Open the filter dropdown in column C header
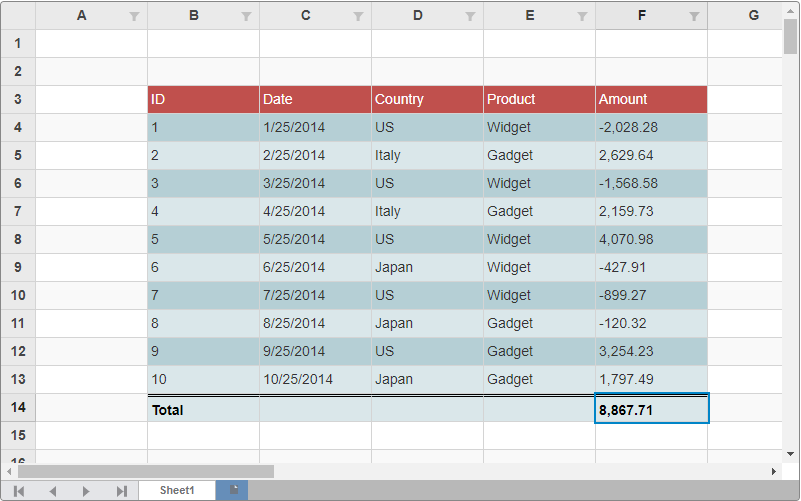Image resolution: width=801 pixels, height=501 pixels. pyautogui.click(x=359, y=17)
